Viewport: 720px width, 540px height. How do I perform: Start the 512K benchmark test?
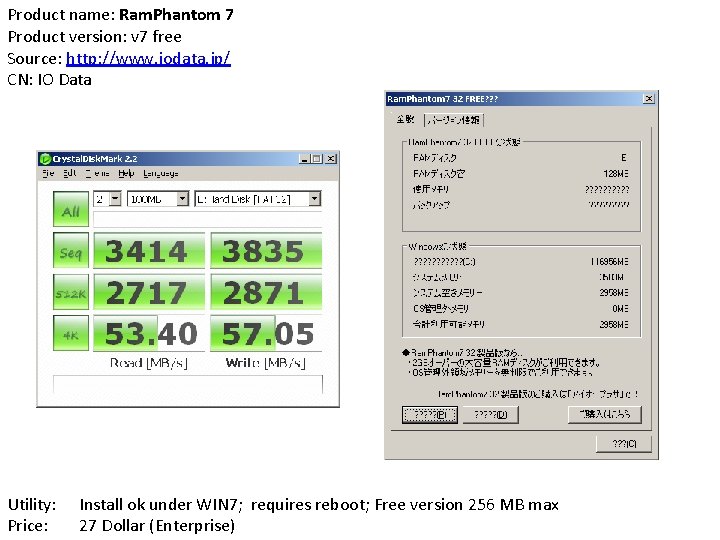pos(71,292)
